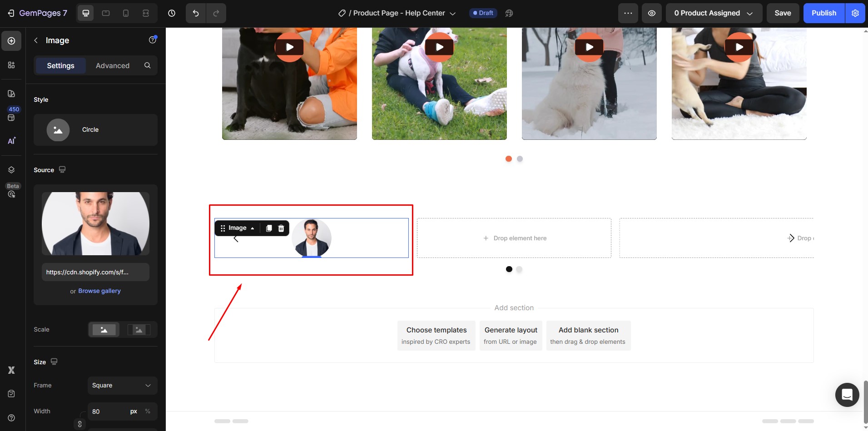Switch width unit to percent
868x431 pixels.
(x=148, y=411)
